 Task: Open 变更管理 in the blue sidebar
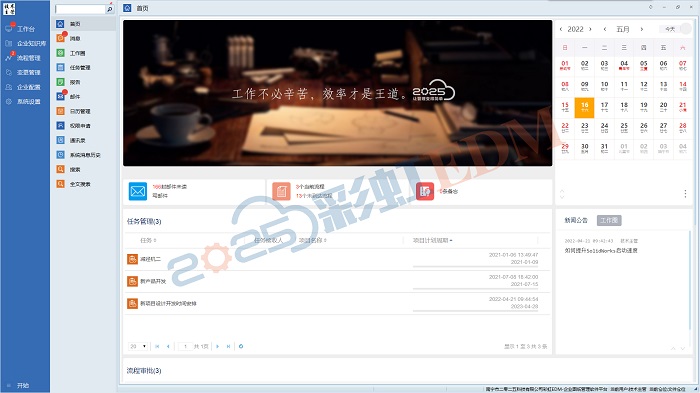(29, 72)
